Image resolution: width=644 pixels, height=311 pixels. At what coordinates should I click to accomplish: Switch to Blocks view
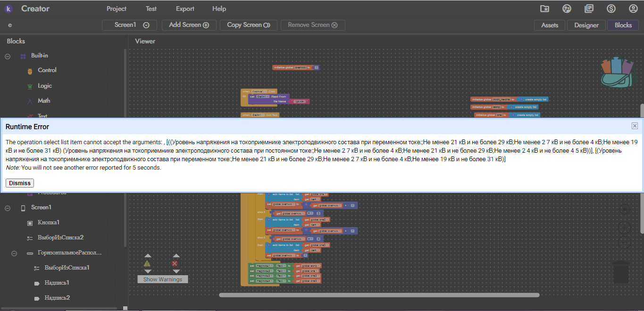(x=623, y=25)
